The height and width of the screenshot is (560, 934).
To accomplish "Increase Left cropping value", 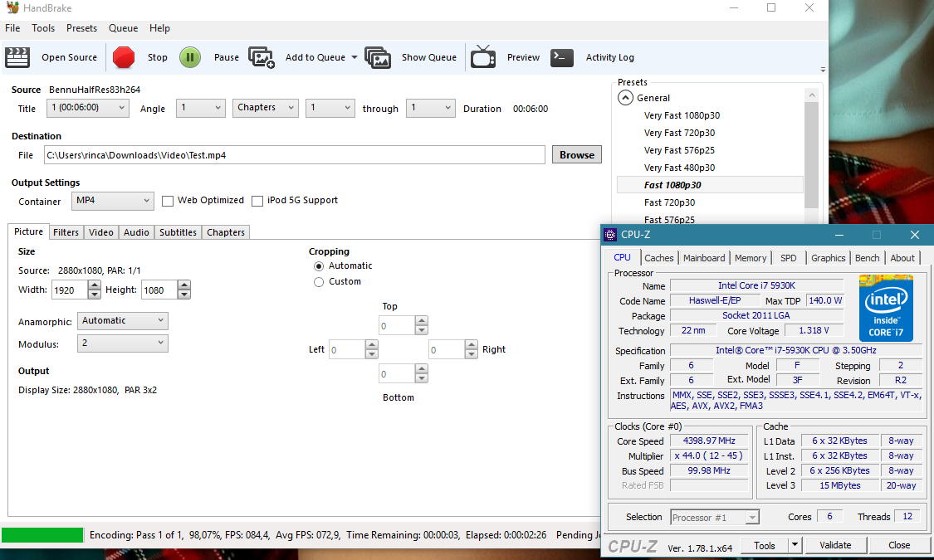I will (x=372, y=344).
